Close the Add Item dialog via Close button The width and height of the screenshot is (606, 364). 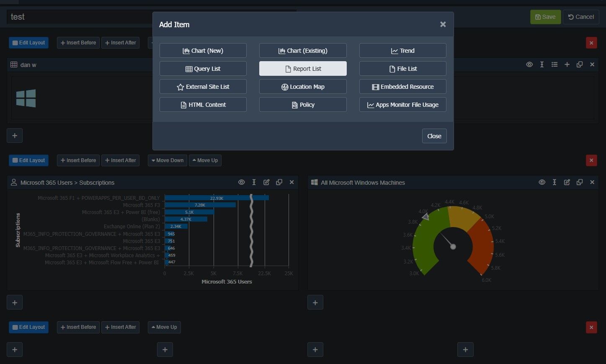coord(434,136)
